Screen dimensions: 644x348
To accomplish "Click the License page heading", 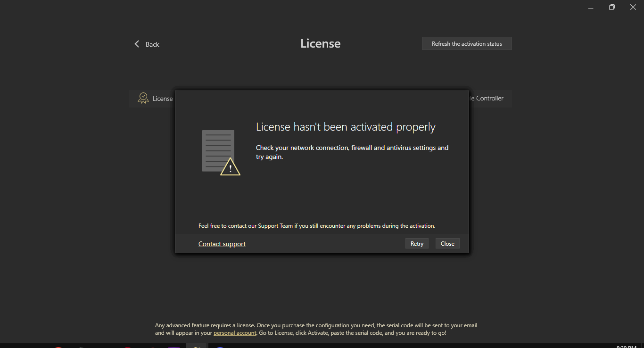I will point(321,43).
